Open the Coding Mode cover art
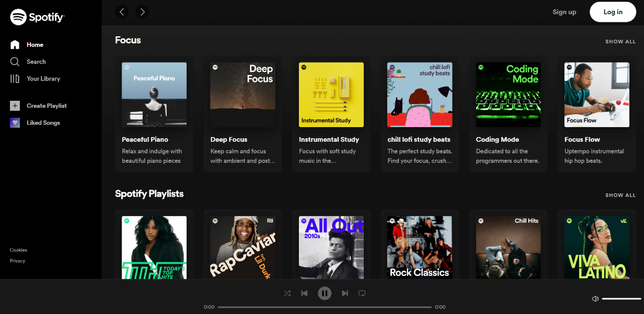Viewport: 644px width, 314px height. (x=508, y=95)
